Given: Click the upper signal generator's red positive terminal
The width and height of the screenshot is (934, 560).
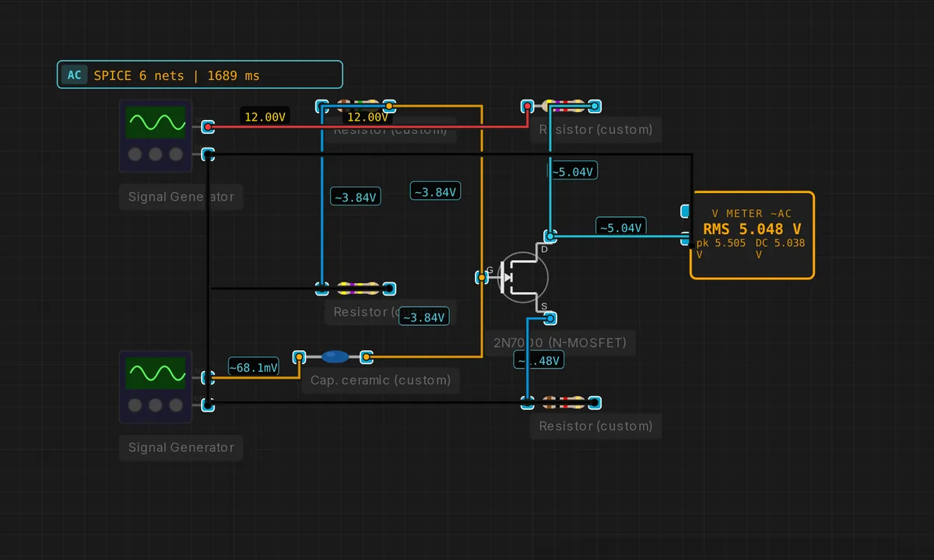Looking at the screenshot, I should coord(208,126).
